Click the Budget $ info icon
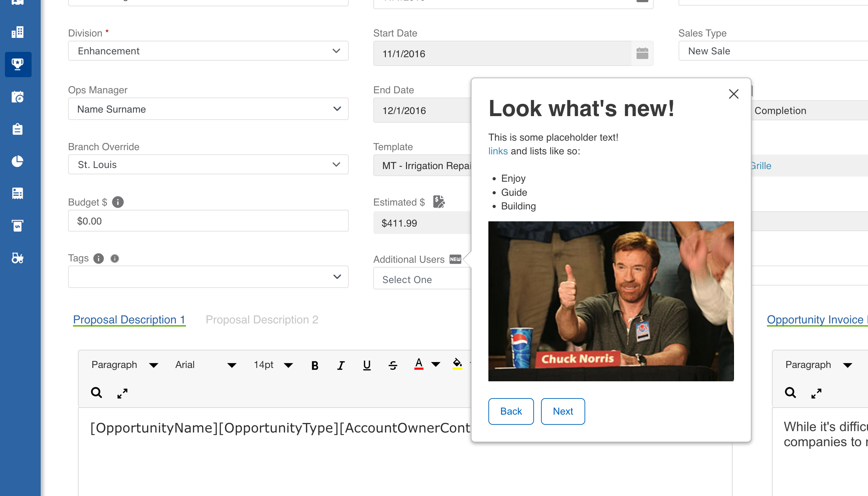This screenshot has width=868, height=496. 118,202
